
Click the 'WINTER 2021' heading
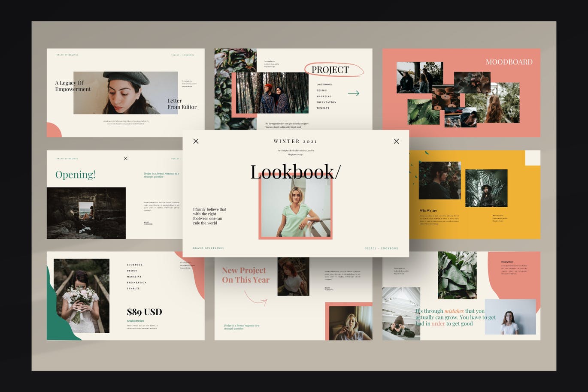coord(295,141)
